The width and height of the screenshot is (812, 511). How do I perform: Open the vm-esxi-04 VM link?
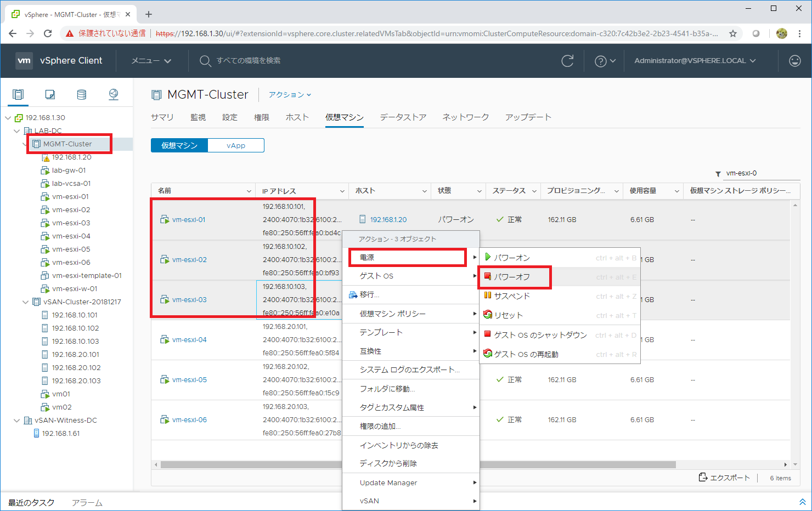tap(189, 340)
